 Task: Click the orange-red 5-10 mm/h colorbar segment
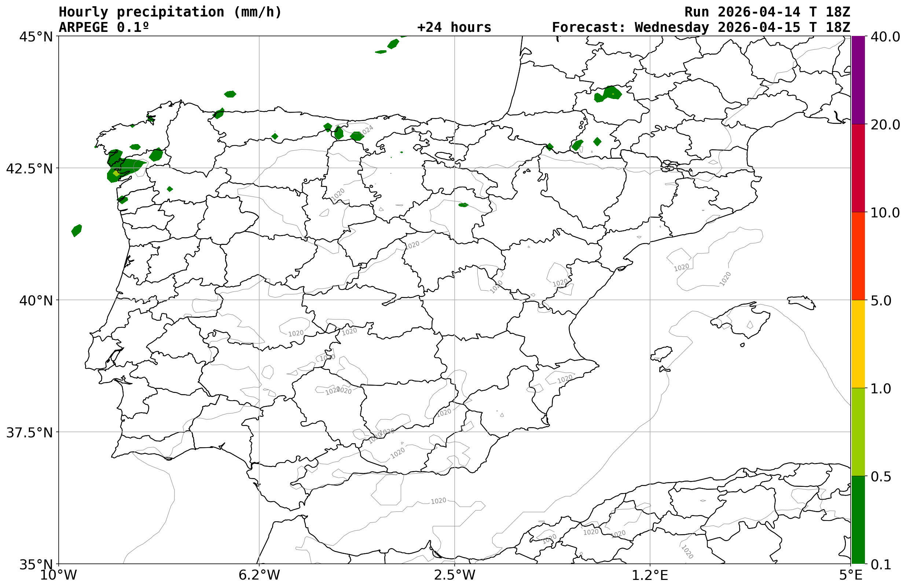[x=858, y=256]
